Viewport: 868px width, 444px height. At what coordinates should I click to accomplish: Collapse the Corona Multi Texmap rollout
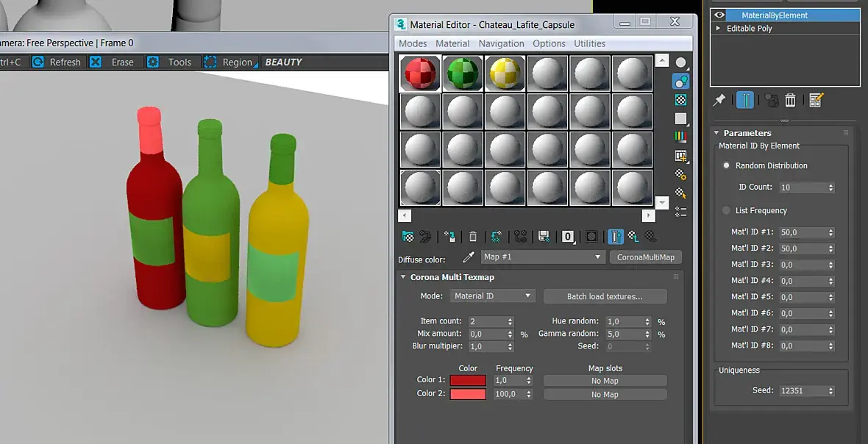click(404, 277)
